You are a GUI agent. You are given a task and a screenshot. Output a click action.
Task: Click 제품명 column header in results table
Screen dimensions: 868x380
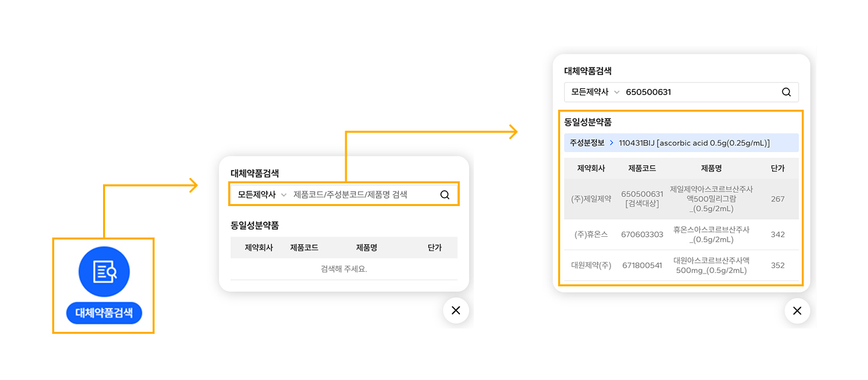click(x=711, y=169)
